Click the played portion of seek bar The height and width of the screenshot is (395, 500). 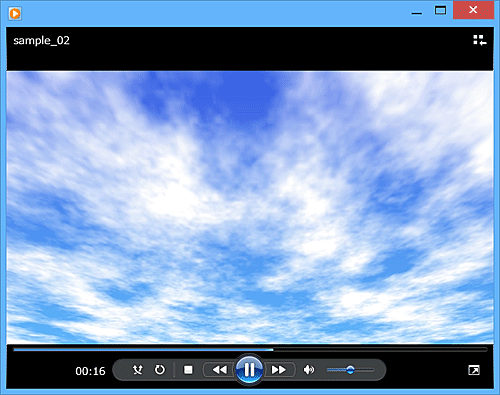(x=143, y=350)
